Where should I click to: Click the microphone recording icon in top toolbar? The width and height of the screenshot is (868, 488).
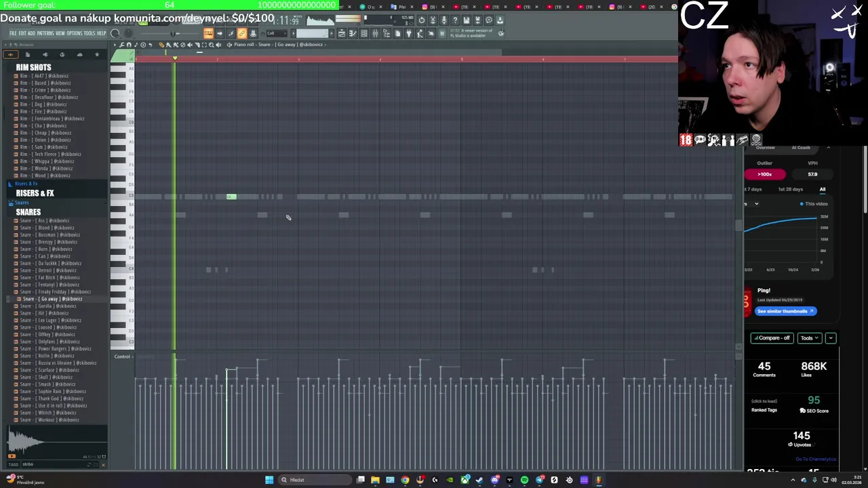[x=443, y=20]
